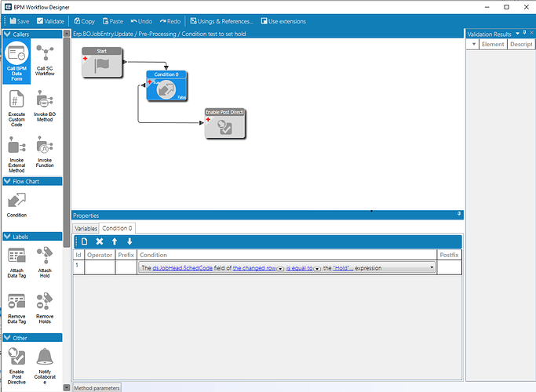Click Copy in the toolbar
Viewport: 536px width, 392px height.
click(x=85, y=21)
